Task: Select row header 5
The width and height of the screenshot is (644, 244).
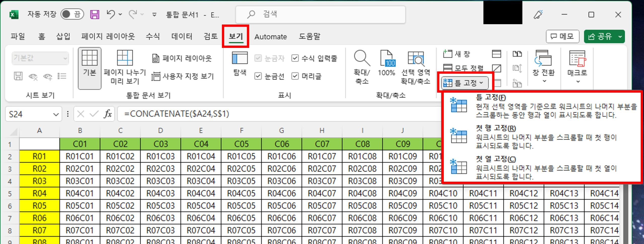Action: coord(10,193)
